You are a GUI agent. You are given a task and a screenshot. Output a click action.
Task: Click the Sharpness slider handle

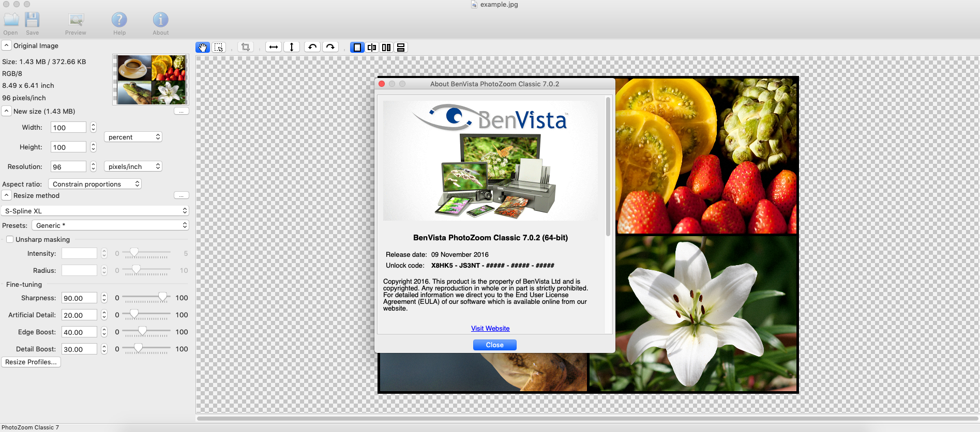click(x=163, y=297)
